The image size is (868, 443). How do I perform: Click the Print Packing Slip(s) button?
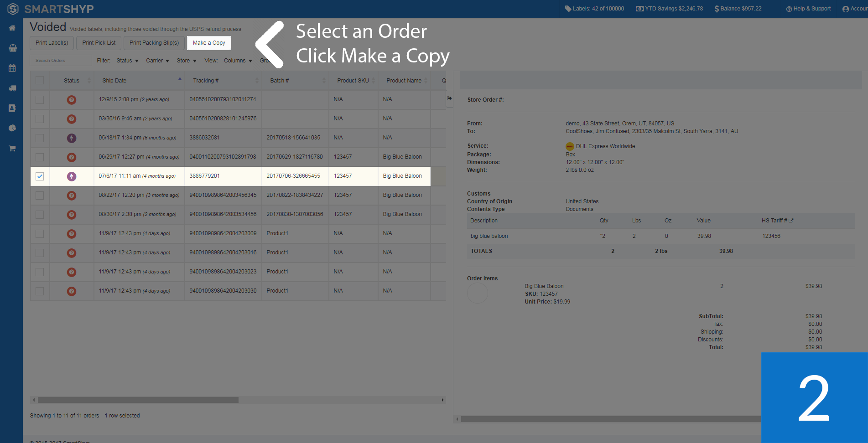pyautogui.click(x=154, y=43)
